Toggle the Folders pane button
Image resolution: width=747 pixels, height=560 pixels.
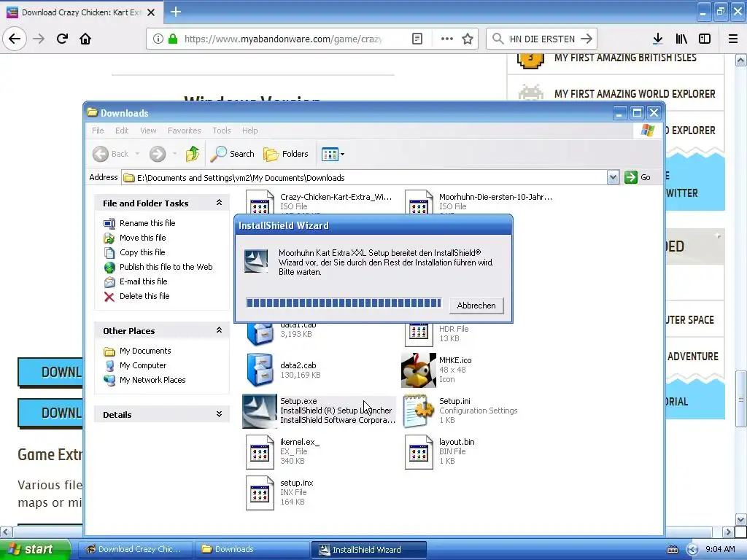coord(286,154)
